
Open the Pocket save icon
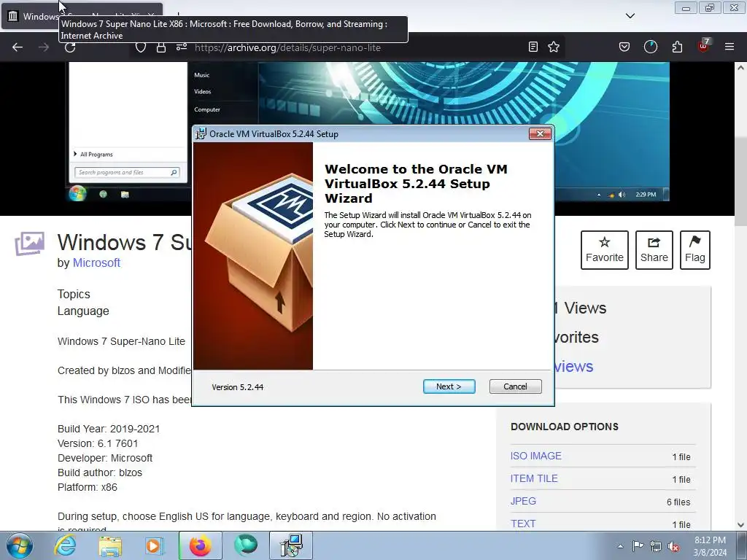624,47
